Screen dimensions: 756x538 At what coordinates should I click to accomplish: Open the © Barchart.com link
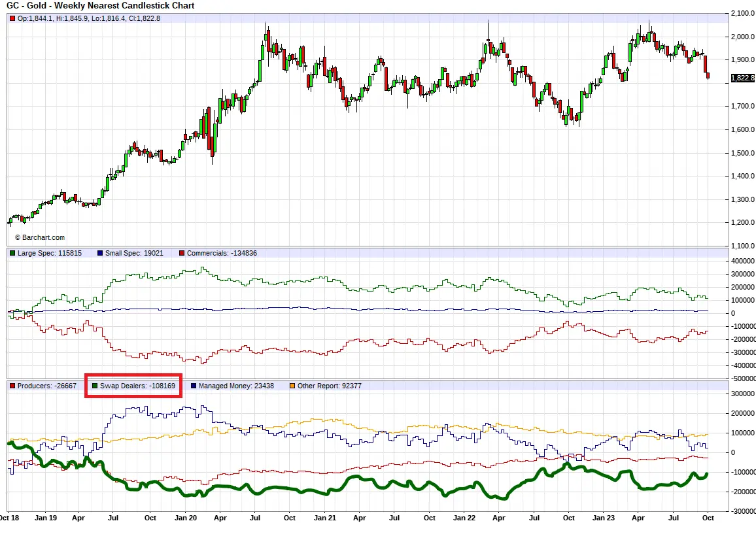(x=39, y=238)
